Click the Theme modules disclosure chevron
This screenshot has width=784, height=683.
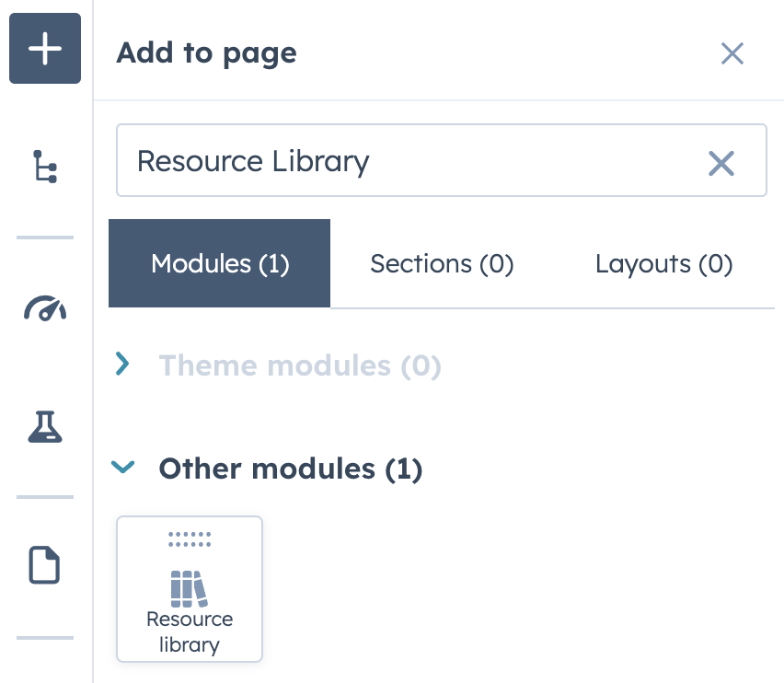click(122, 365)
